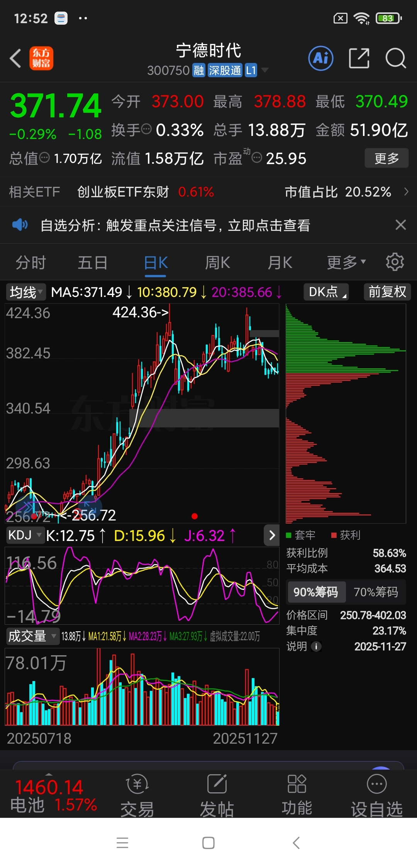Switch to the 五日 tab
The height and width of the screenshot is (868, 417).
point(93,263)
